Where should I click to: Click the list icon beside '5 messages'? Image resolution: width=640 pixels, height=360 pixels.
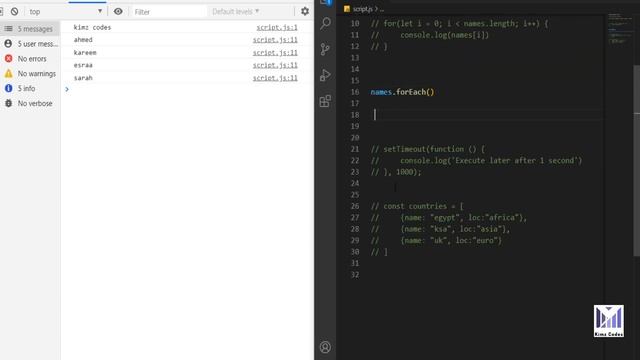coord(8,29)
